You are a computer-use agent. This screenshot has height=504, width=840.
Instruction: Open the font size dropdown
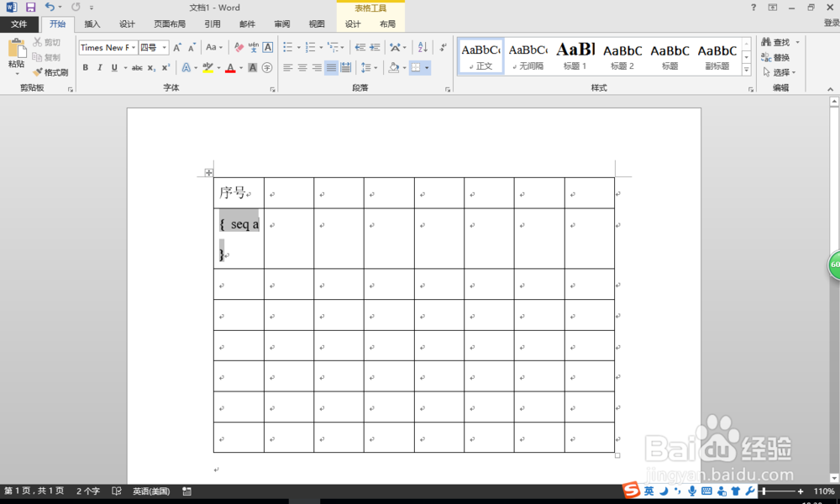pyautogui.click(x=164, y=47)
